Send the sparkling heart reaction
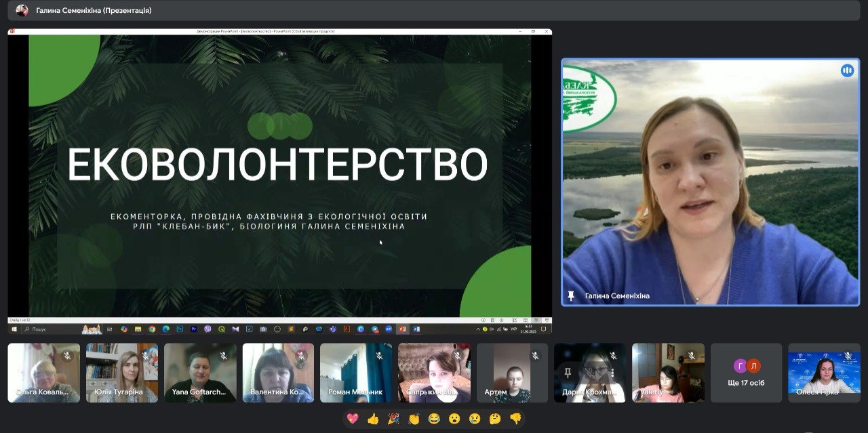This screenshot has height=433, width=868. 352,419
